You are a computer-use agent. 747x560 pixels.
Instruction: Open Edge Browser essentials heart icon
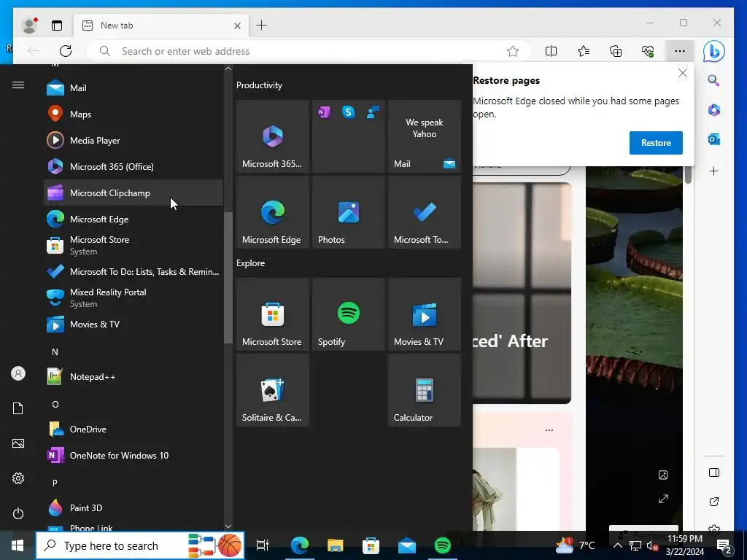(x=648, y=51)
